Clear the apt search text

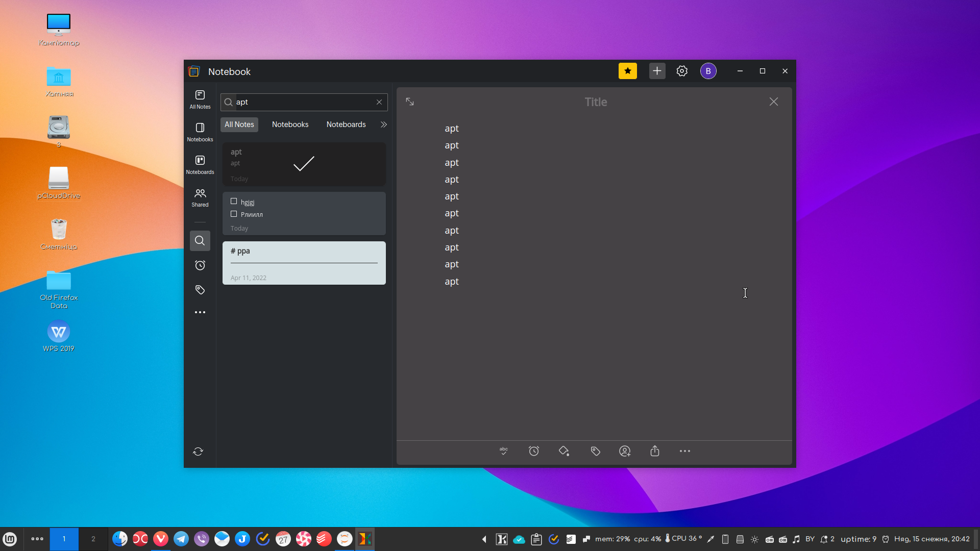coord(379,102)
